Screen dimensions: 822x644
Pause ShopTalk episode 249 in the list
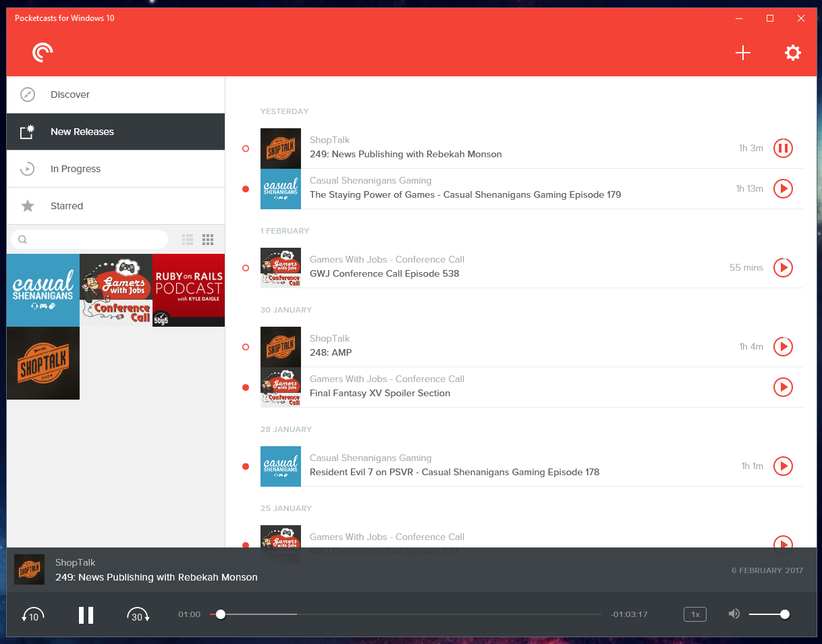(x=783, y=148)
